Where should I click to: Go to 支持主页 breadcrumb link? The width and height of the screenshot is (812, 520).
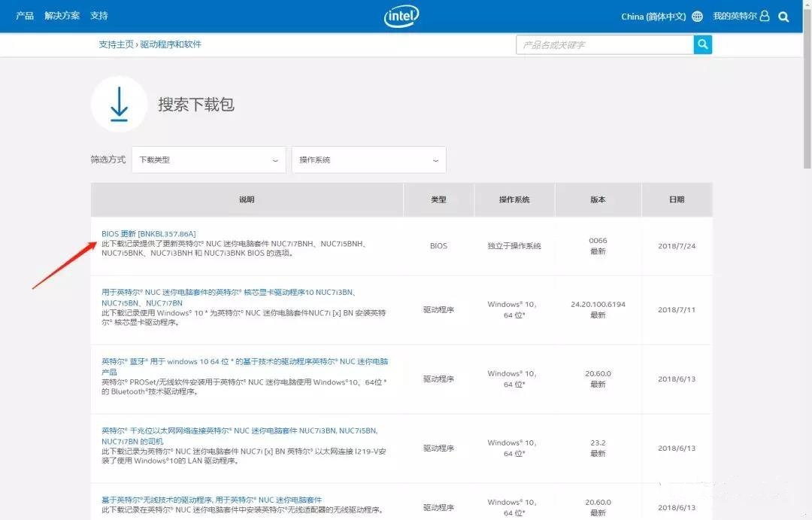click(x=117, y=44)
